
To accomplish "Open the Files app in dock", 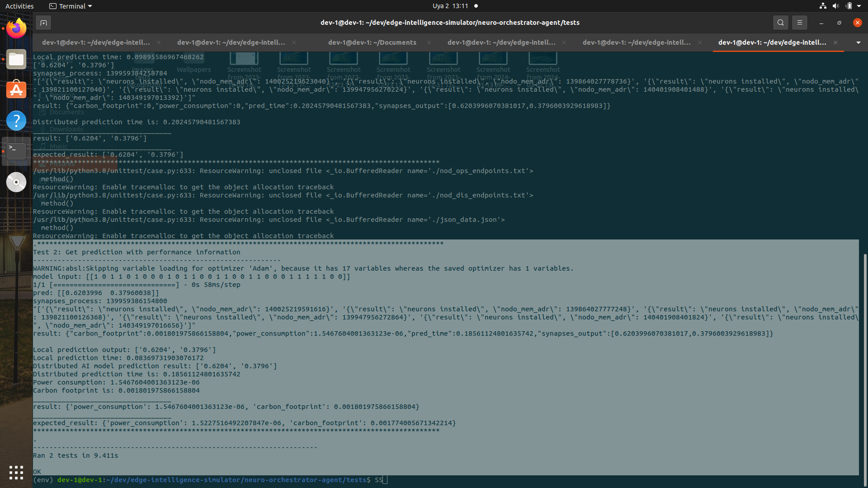I will pyautogui.click(x=16, y=59).
